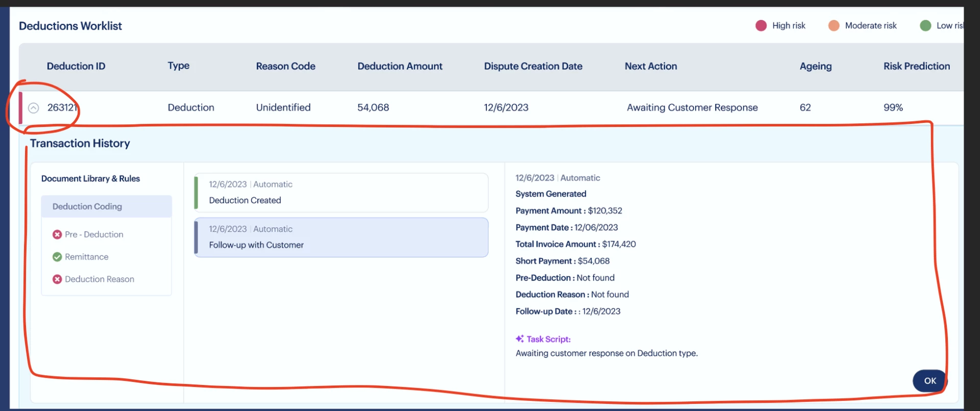
Task: Click the Document Library & Rules heading
Action: click(x=90, y=178)
